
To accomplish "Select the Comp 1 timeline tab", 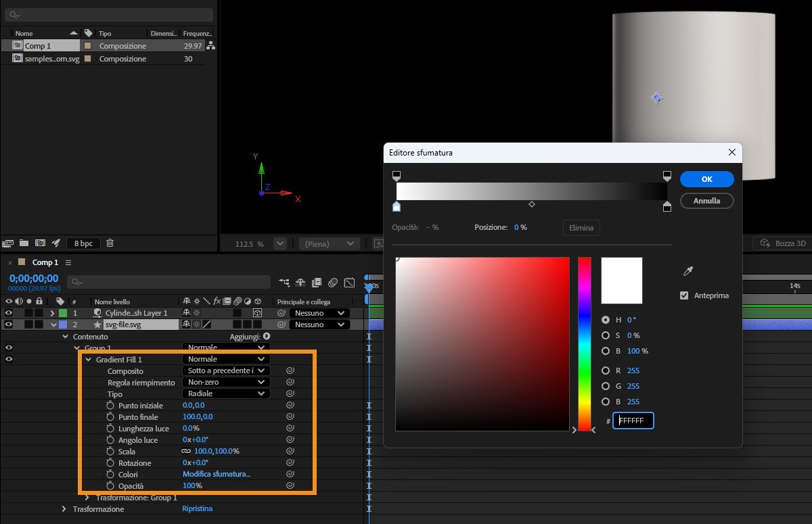I will coord(45,262).
